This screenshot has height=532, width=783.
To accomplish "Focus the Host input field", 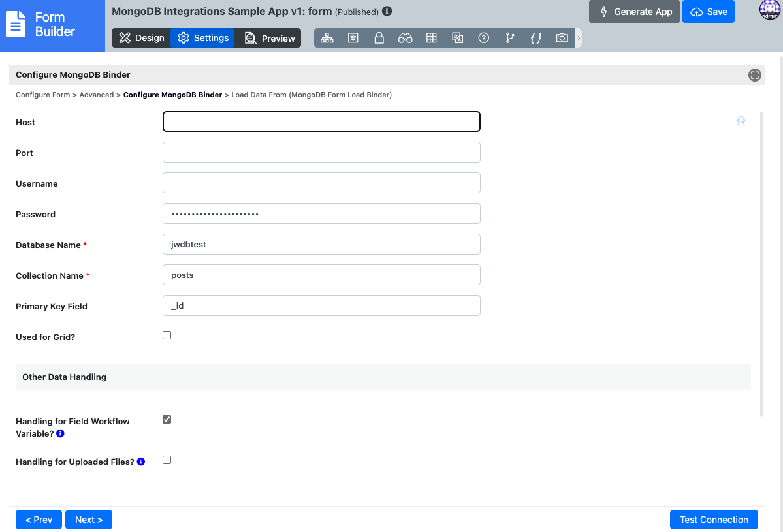I will click(321, 122).
